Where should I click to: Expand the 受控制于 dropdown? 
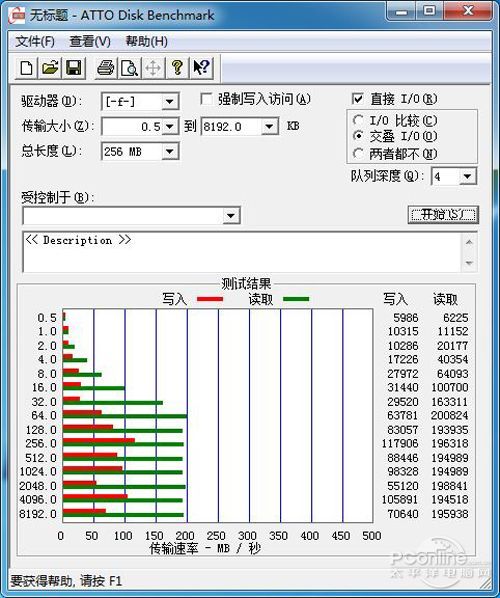point(231,215)
